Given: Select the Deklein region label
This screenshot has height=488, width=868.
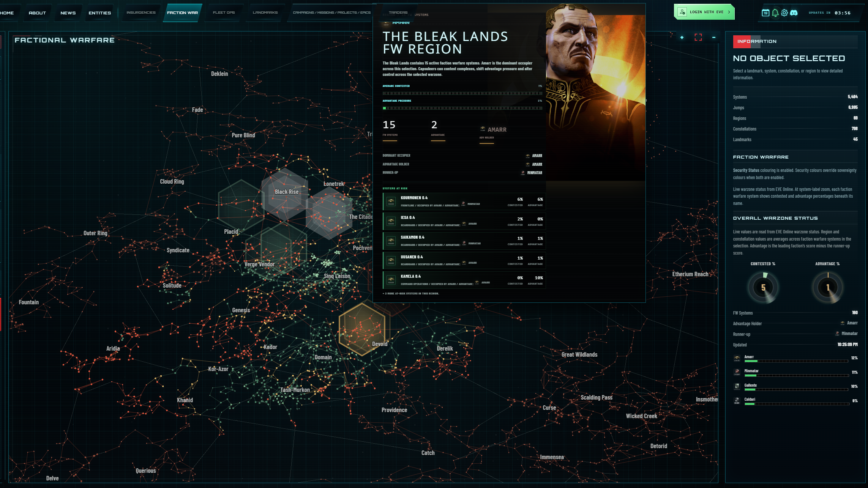Looking at the screenshot, I should pyautogui.click(x=219, y=74).
